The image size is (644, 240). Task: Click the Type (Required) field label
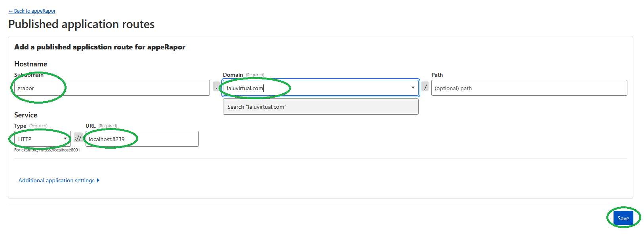[x=20, y=126]
